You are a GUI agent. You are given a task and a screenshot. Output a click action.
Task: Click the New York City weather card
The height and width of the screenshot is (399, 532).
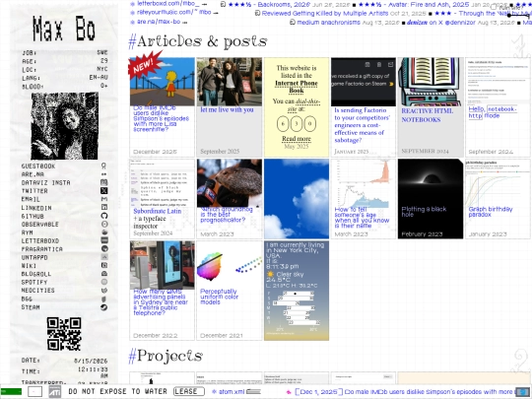click(x=297, y=291)
